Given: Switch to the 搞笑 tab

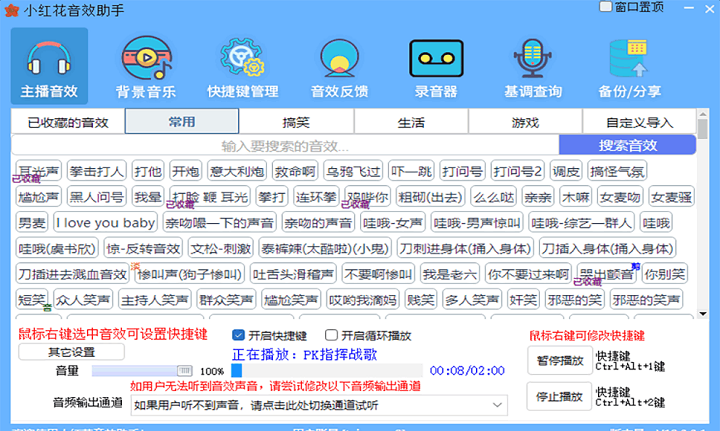Looking at the screenshot, I should tap(296, 122).
